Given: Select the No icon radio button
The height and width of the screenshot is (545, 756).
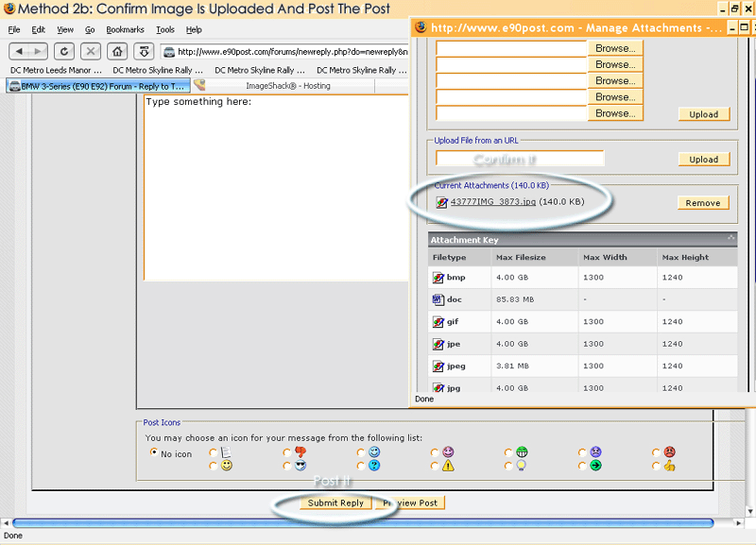Looking at the screenshot, I should tap(154, 452).
